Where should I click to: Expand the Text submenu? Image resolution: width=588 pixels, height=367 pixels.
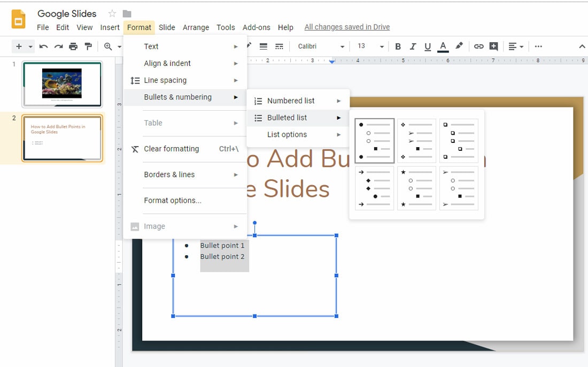[x=185, y=47]
